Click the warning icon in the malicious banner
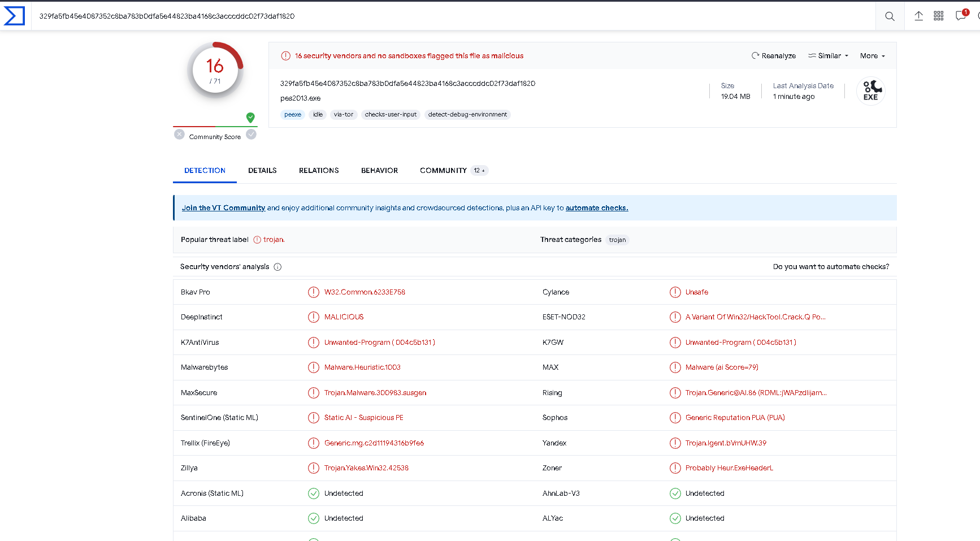Viewport: 980px width, 541px height. tap(286, 56)
